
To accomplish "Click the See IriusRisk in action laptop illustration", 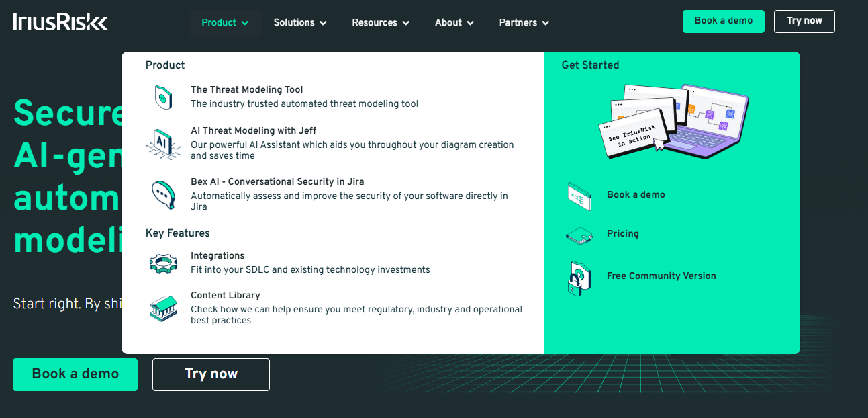I will click(673, 121).
